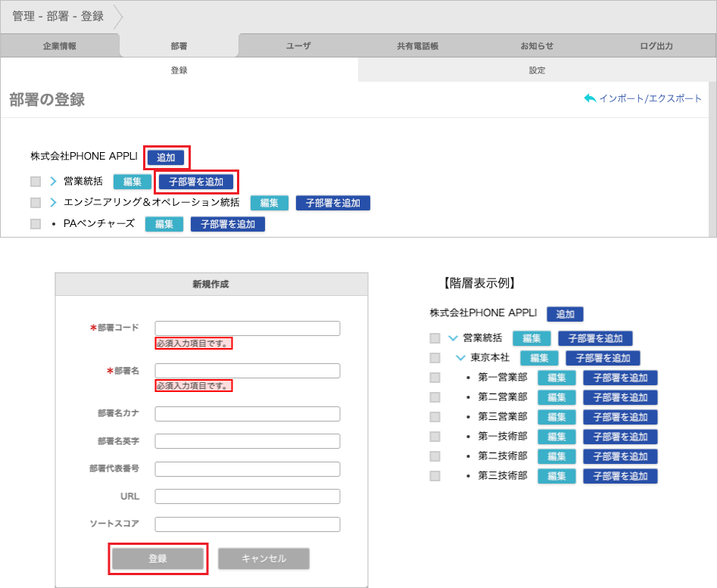717x588 pixels.
Task: Add child department under 第二技術部
Action: click(621, 456)
